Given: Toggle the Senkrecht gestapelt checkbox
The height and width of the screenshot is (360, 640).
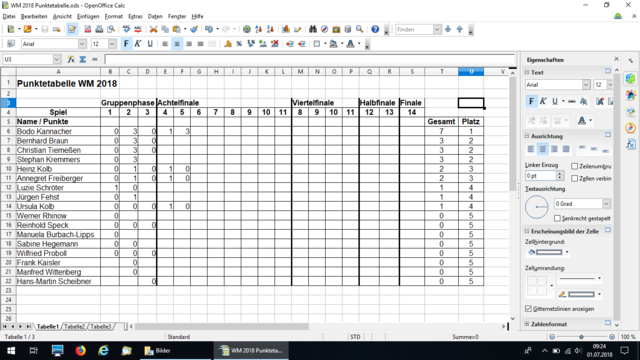Looking at the screenshot, I should (x=557, y=218).
